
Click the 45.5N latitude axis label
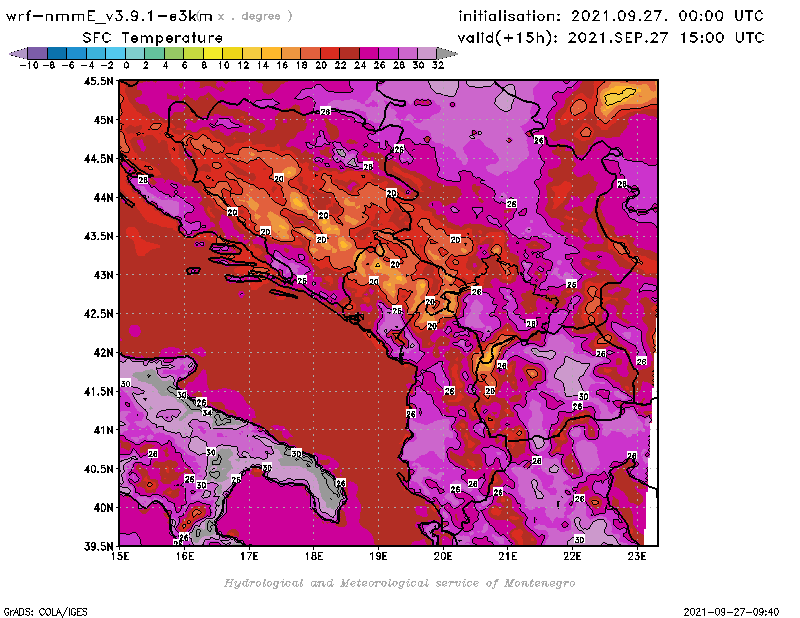(98, 81)
